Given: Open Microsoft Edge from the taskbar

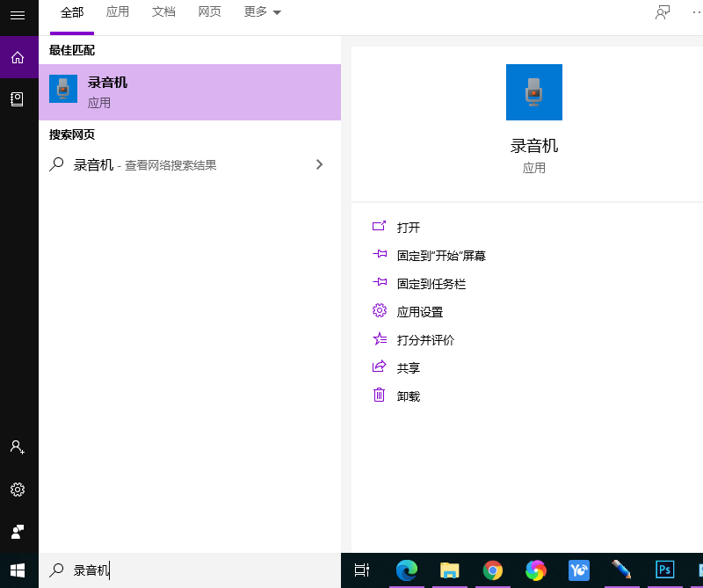Looking at the screenshot, I should click(x=406, y=570).
